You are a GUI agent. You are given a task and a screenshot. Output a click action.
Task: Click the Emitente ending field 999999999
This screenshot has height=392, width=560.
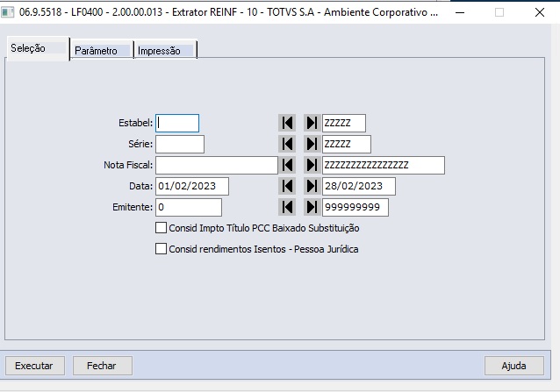(x=355, y=207)
